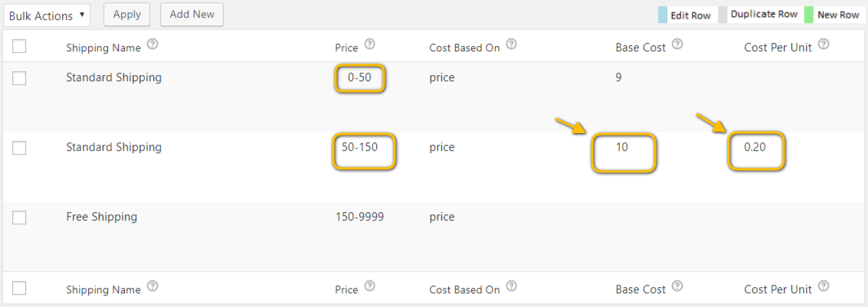Open the Bulk Actions dropdown
The width and height of the screenshot is (868, 307).
click(47, 15)
